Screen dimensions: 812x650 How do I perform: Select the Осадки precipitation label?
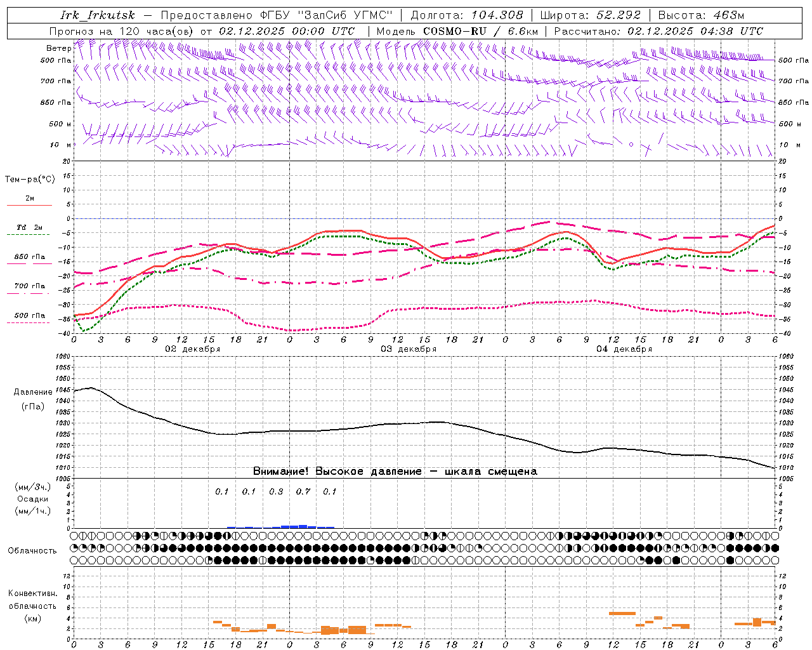(x=33, y=499)
